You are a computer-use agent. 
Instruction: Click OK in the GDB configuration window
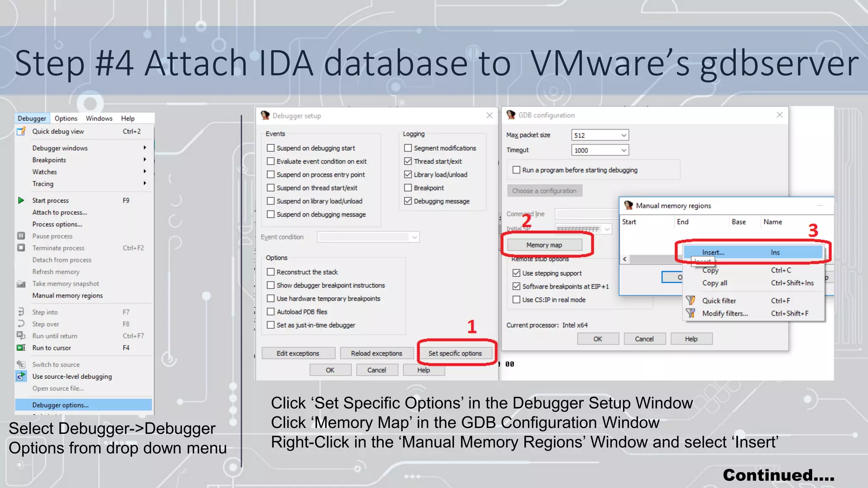(598, 338)
